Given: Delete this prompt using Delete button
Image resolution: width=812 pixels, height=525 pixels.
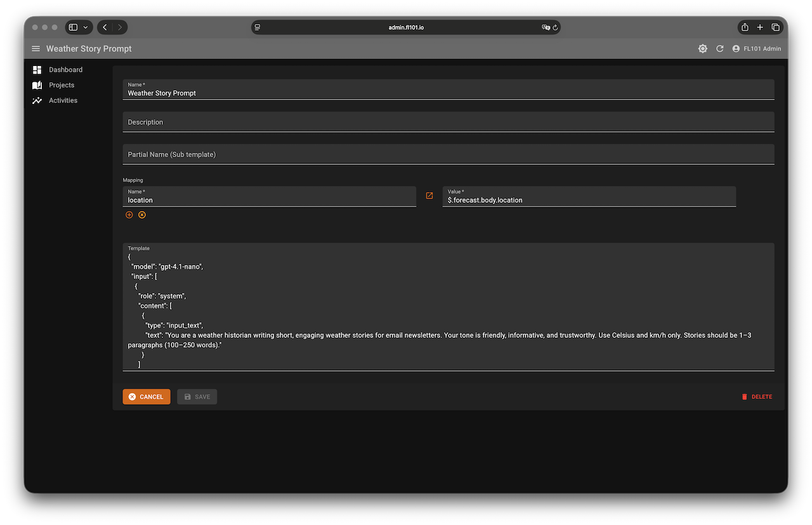Looking at the screenshot, I should (x=757, y=397).
